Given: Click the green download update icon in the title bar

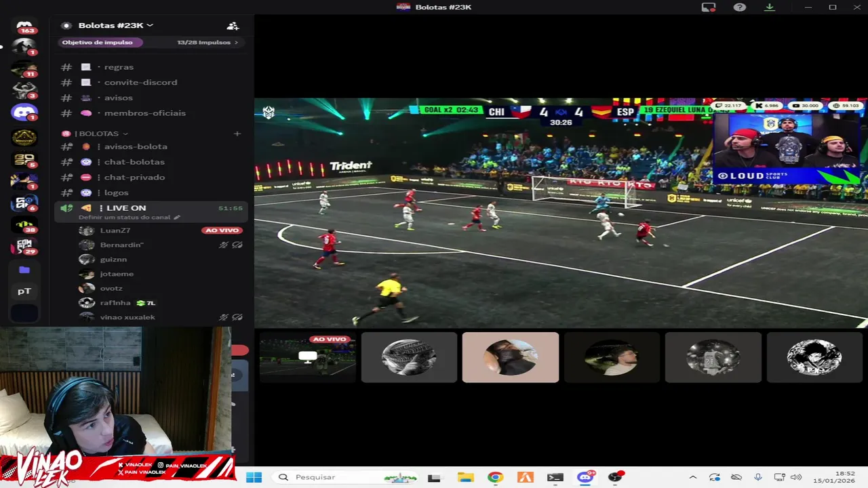Looking at the screenshot, I should 770,7.
